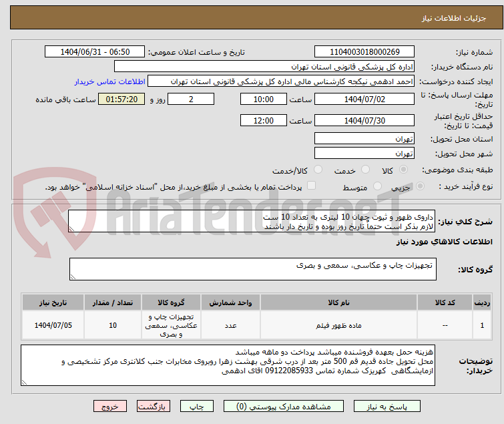Click the اطلاعات کالاهای مورد نیاز heading
The height and width of the screenshot is (424, 504).
444,242
